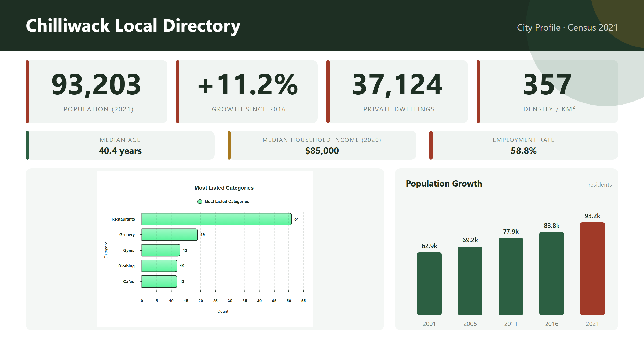Click the EMPLOYMENT RATE label
This screenshot has height=343, width=644.
coord(524,140)
